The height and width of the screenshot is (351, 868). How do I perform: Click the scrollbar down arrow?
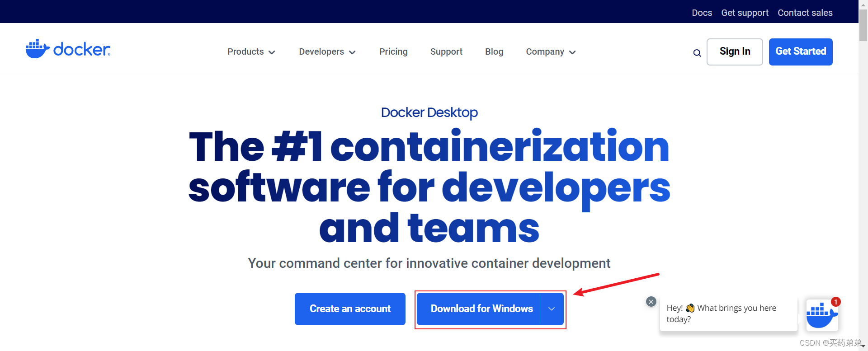[863, 346]
